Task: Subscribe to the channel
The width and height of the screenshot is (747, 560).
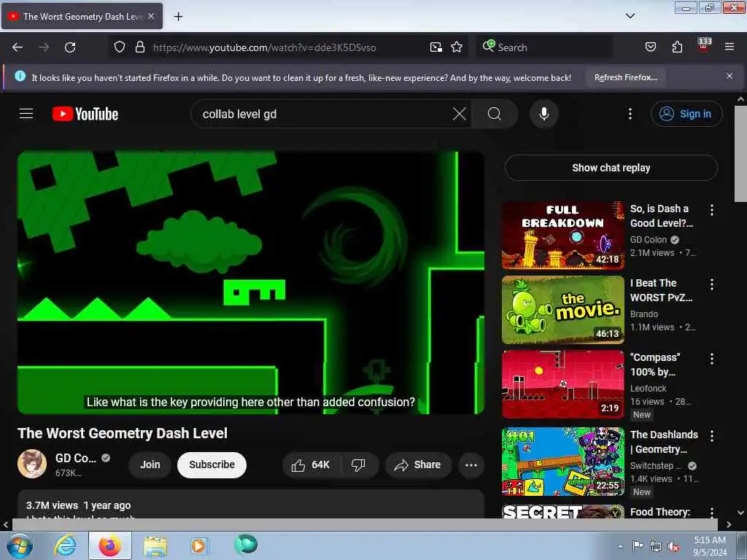Action: click(x=212, y=464)
